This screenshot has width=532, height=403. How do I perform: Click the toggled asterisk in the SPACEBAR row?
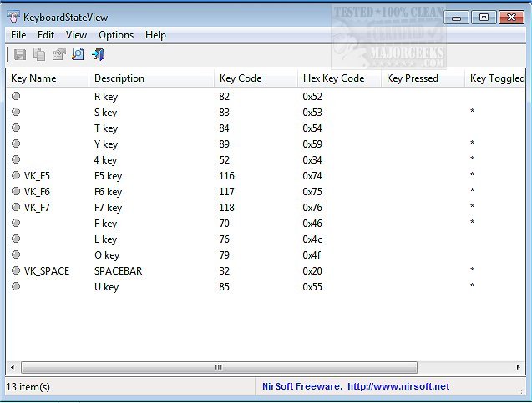[x=472, y=270]
